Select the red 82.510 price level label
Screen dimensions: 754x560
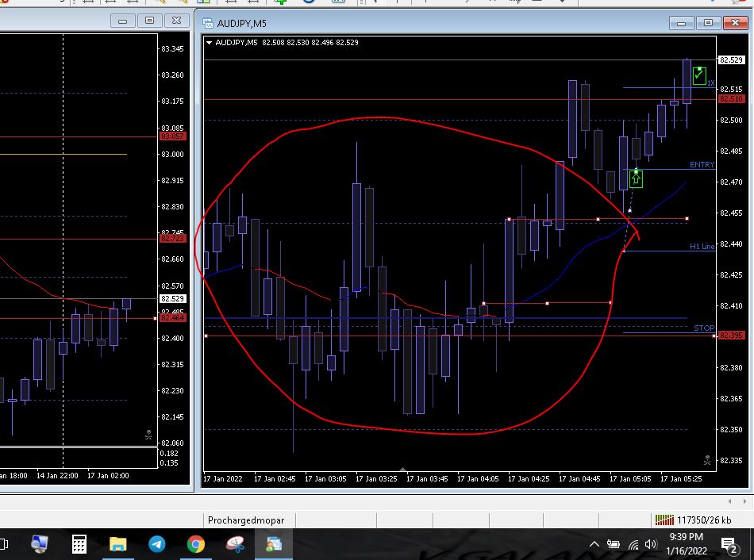732,99
